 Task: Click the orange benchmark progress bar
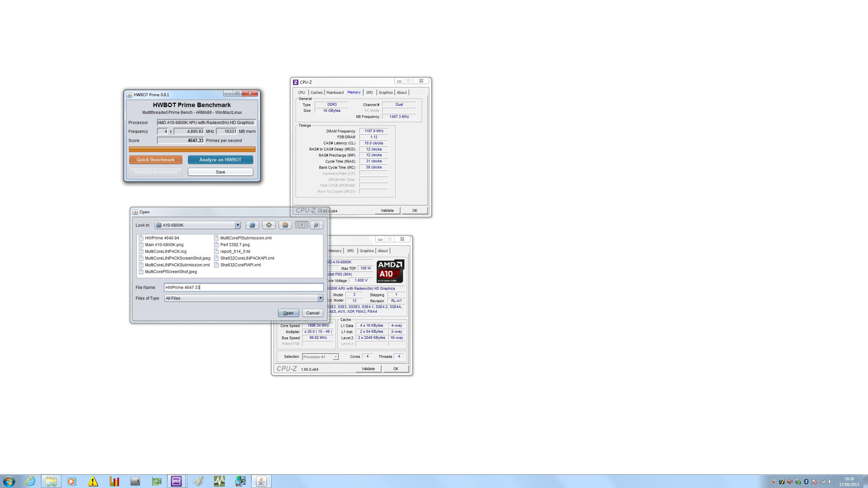click(x=192, y=149)
